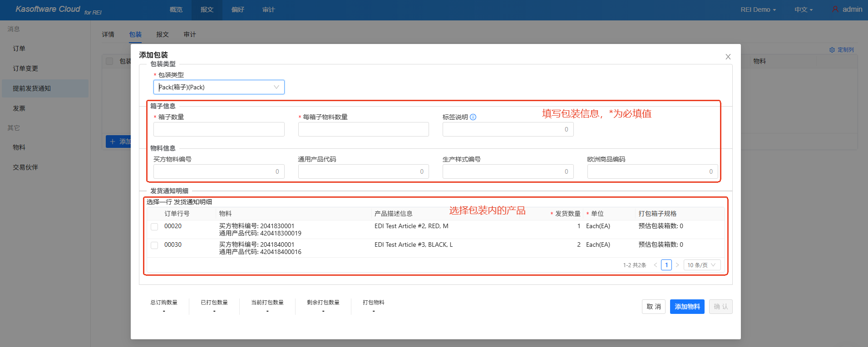Screen dimensions: 868x347
Task: Click the 发货数量 column header
Action: tap(568, 214)
